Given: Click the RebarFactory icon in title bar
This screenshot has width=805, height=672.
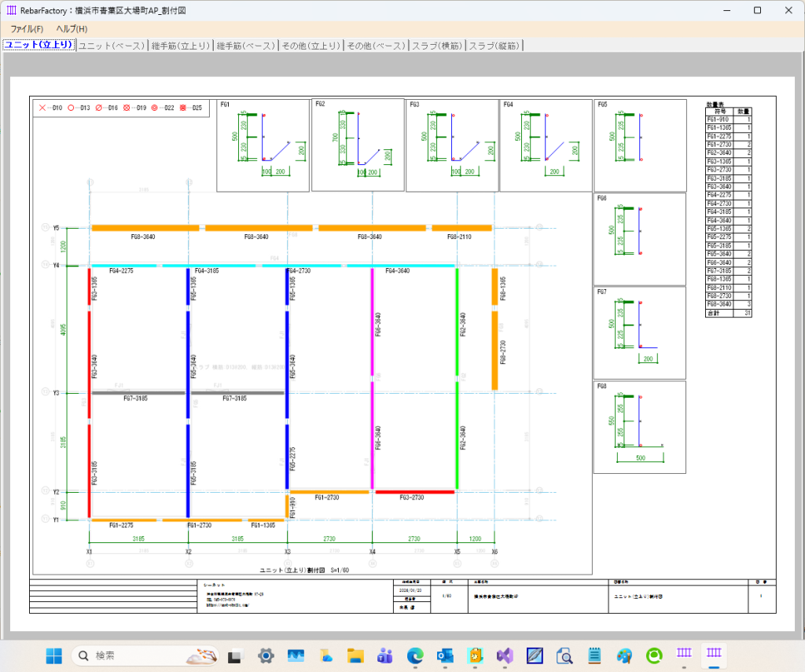Looking at the screenshot, I should click(x=10, y=10).
